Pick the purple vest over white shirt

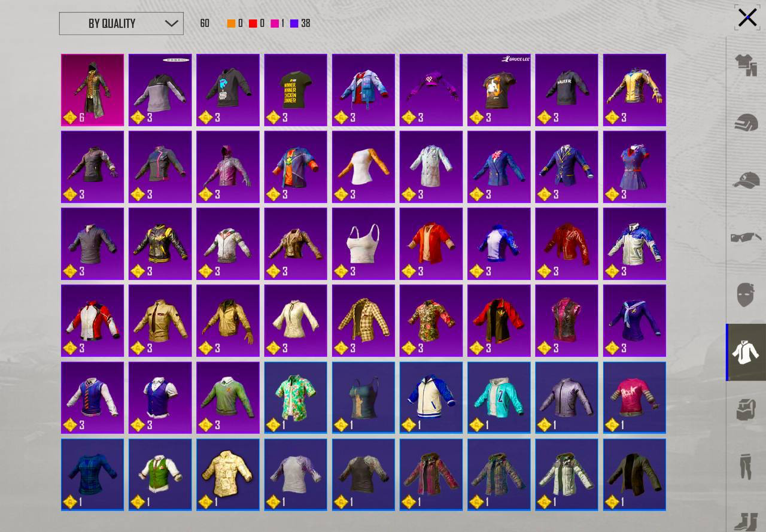point(160,397)
